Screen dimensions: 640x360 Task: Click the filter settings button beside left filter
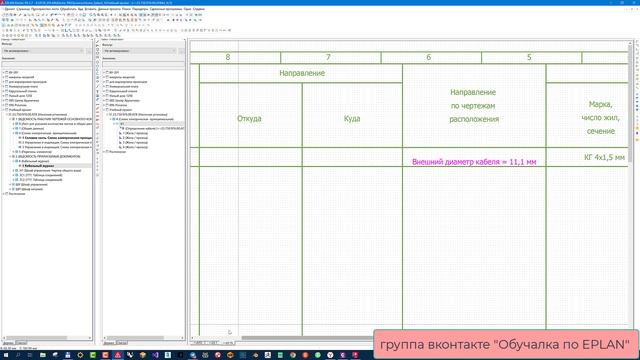click(89, 51)
